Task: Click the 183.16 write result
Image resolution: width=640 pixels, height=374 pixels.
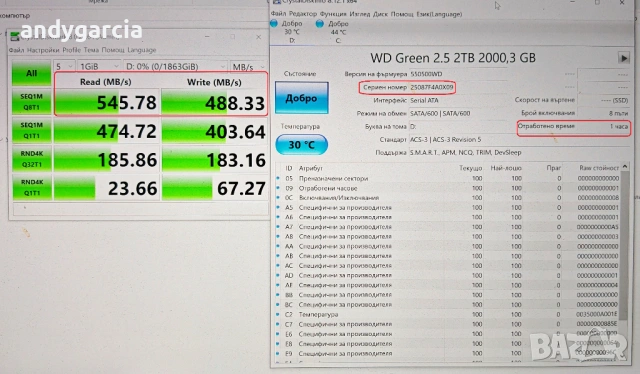Action: pos(214,160)
